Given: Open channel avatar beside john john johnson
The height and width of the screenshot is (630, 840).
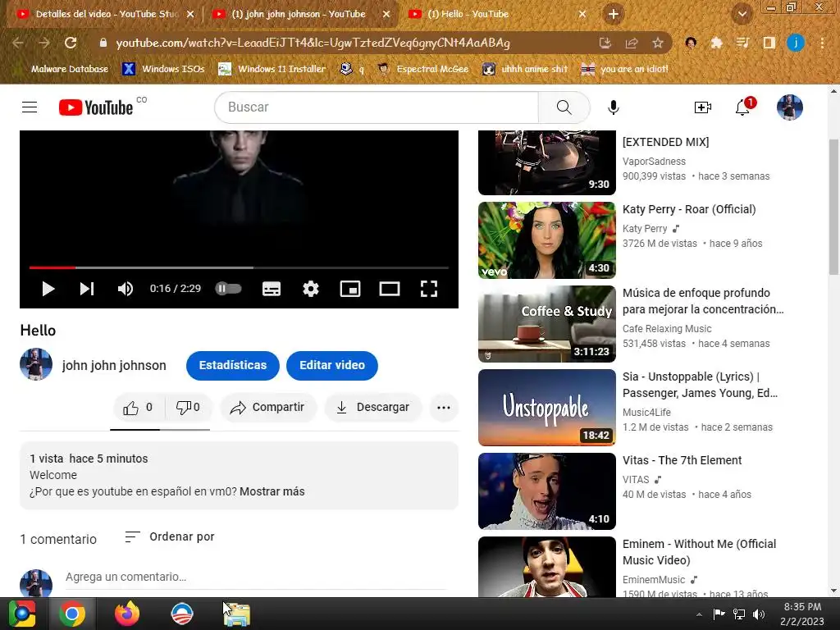Looking at the screenshot, I should 36,364.
